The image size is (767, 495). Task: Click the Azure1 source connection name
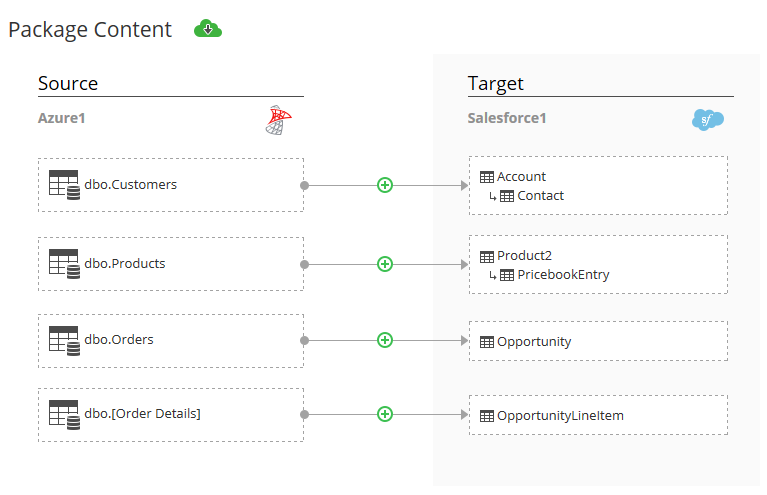[62, 118]
